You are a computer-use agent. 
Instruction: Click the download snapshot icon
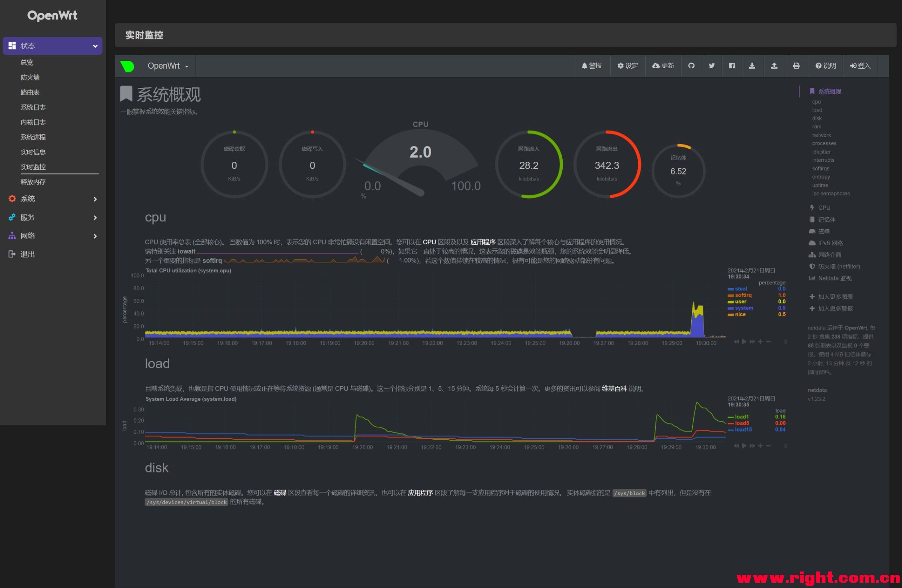click(x=752, y=66)
